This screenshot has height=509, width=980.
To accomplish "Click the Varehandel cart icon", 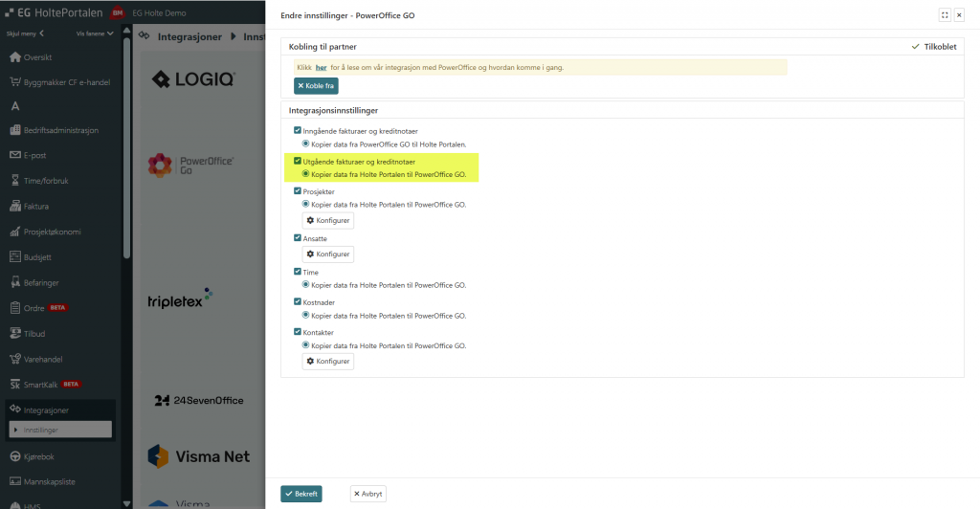I will tap(15, 359).
